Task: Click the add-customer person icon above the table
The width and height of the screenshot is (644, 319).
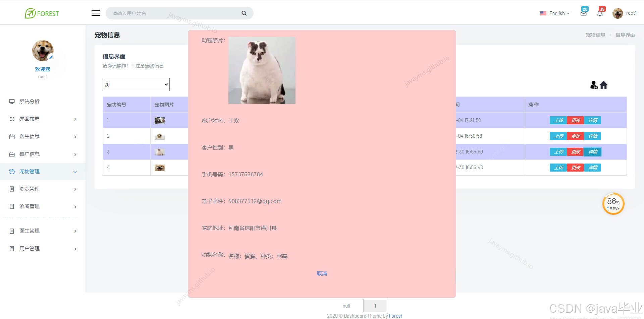Action: pos(594,85)
